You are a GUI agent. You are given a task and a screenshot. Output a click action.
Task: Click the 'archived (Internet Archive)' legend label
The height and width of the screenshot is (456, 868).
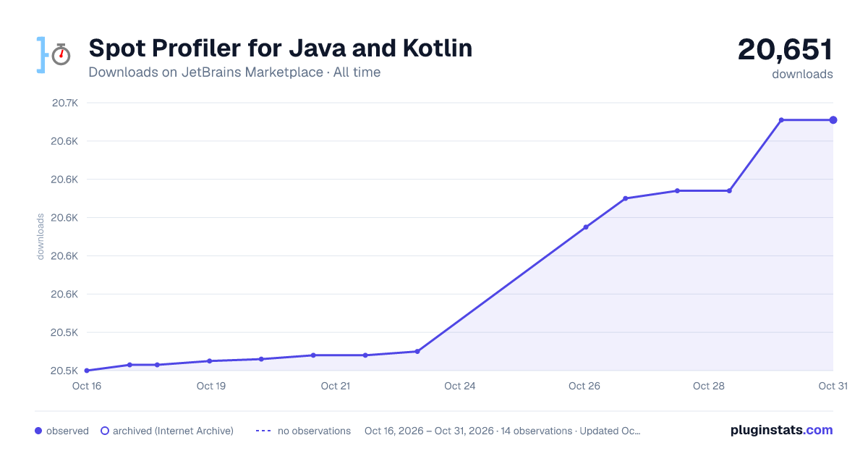click(173, 431)
